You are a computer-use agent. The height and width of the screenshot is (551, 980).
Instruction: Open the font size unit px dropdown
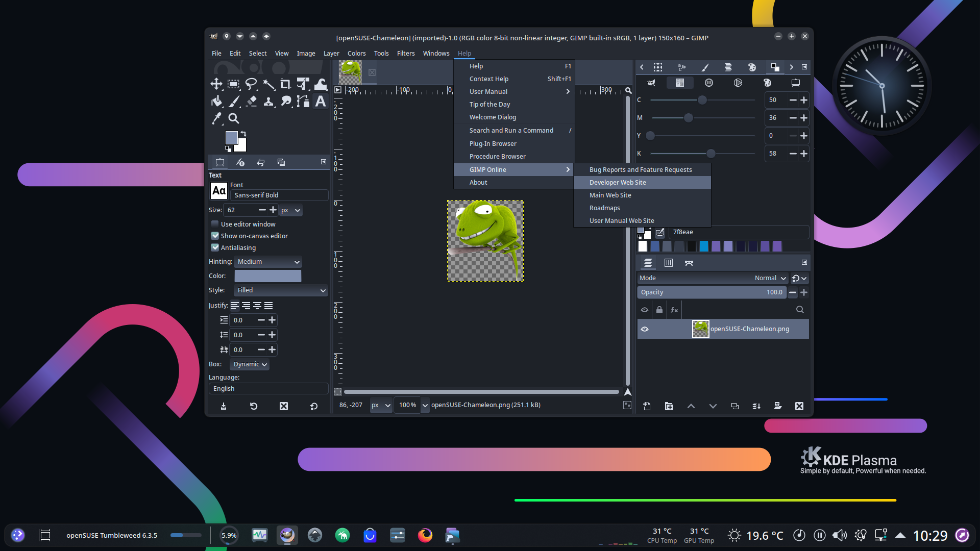coord(291,210)
